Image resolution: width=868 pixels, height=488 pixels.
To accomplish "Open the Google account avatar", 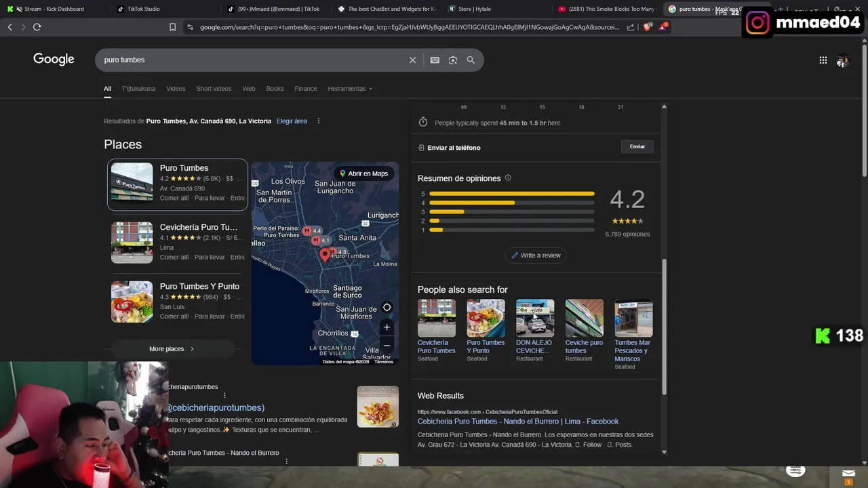I will click(x=842, y=60).
